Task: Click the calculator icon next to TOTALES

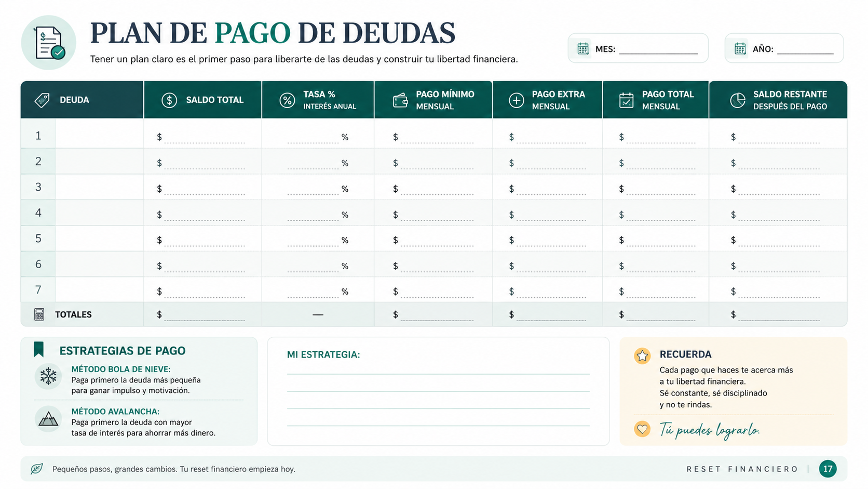Action: pyautogui.click(x=39, y=314)
